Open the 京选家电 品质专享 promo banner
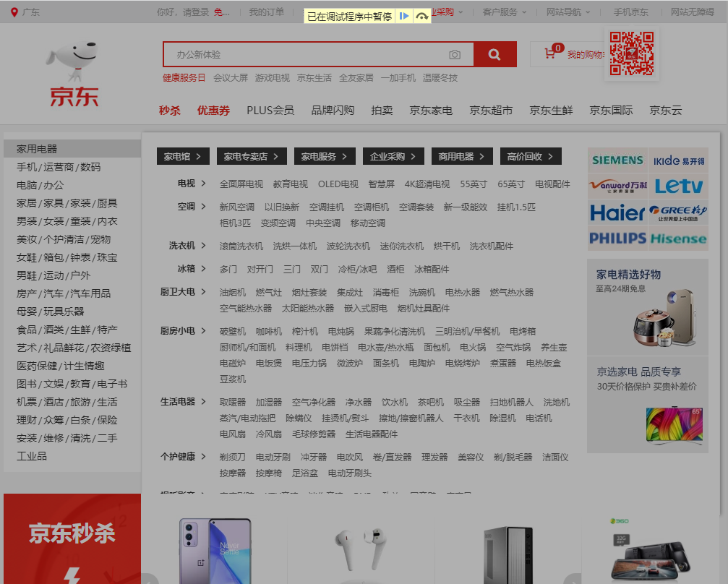Viewport: 728px width, 584px height. 648,405
